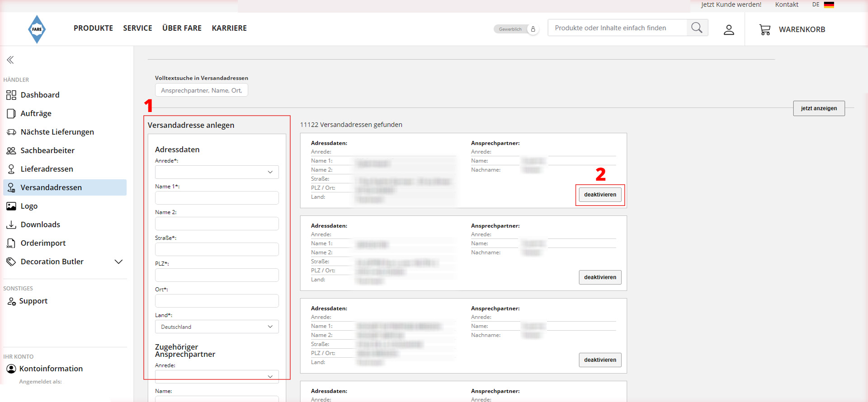Deactivate the second shipping address
Screen dimensions: 868x402
pyautogui.click(x=600, y=277)
